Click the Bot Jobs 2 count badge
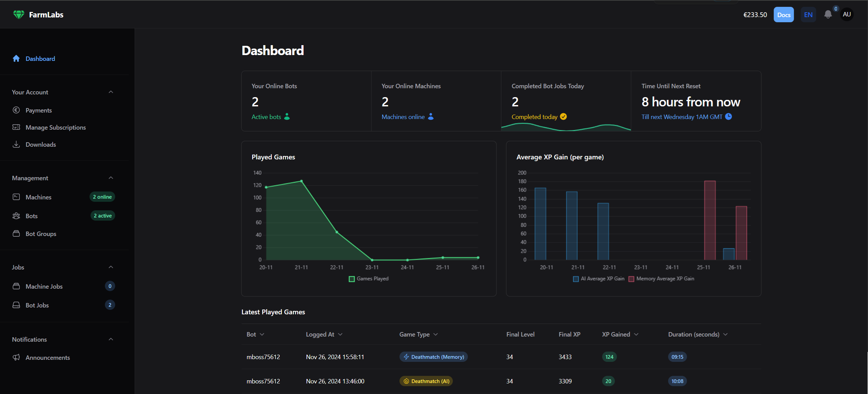The height and width of the screenshot is (394, 868). [110, 305]
